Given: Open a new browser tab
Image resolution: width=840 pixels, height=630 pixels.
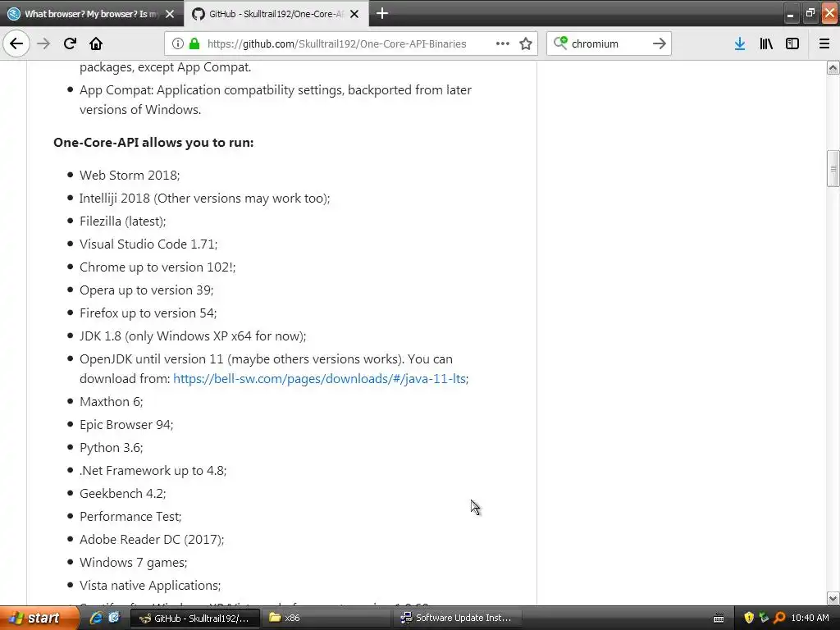Looking at the screenshot, I should point(382,13).
